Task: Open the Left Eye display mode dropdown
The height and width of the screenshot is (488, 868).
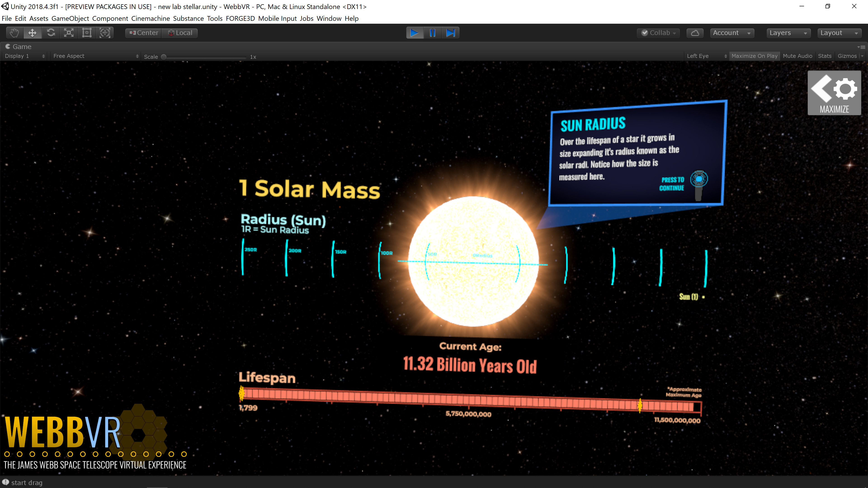Action: point(704,56)
